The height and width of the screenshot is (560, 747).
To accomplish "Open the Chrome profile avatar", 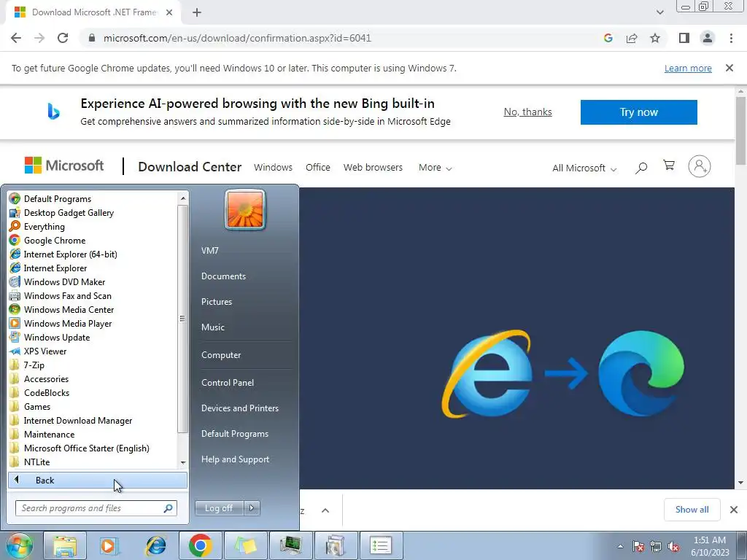I will click(x=708, y=38).
